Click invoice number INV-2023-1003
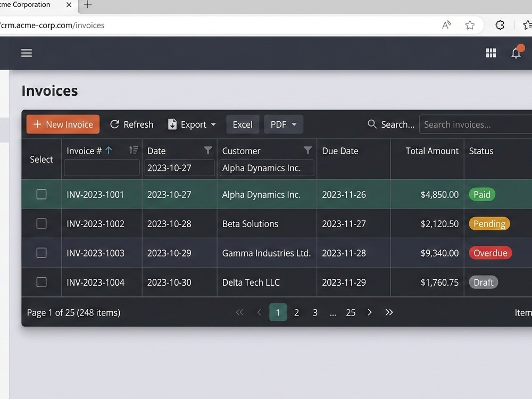Viewport: 532px width, 399px height. pyautogui.click(x=95, y=253)
